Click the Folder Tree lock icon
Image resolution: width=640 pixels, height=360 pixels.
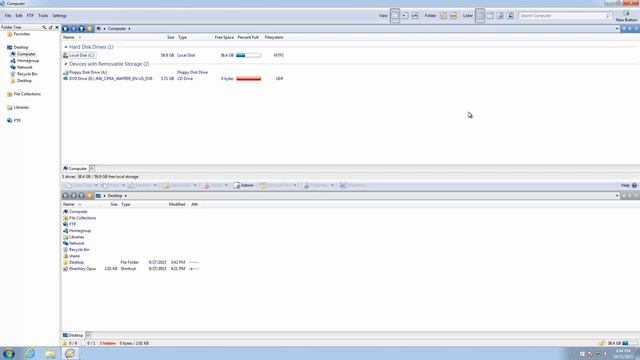(51, 27)
